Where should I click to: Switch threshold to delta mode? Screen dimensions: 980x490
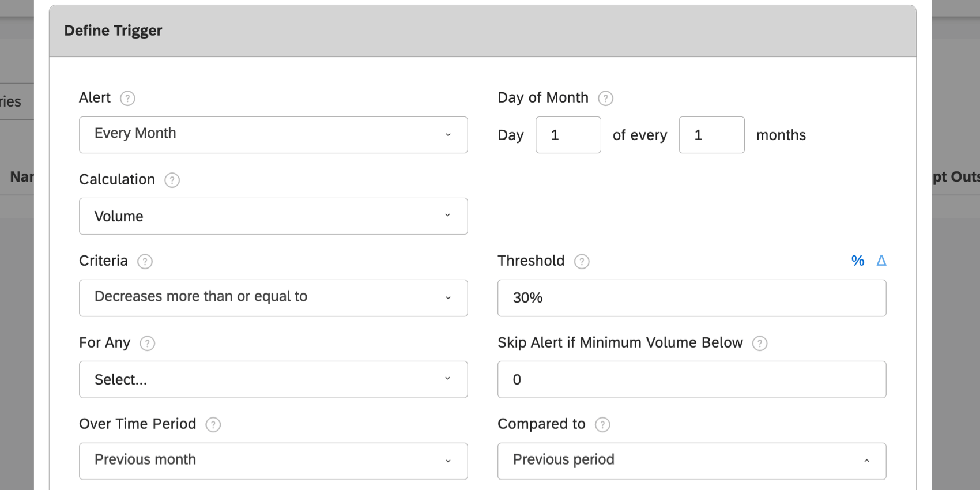click(x=881, y=261)
